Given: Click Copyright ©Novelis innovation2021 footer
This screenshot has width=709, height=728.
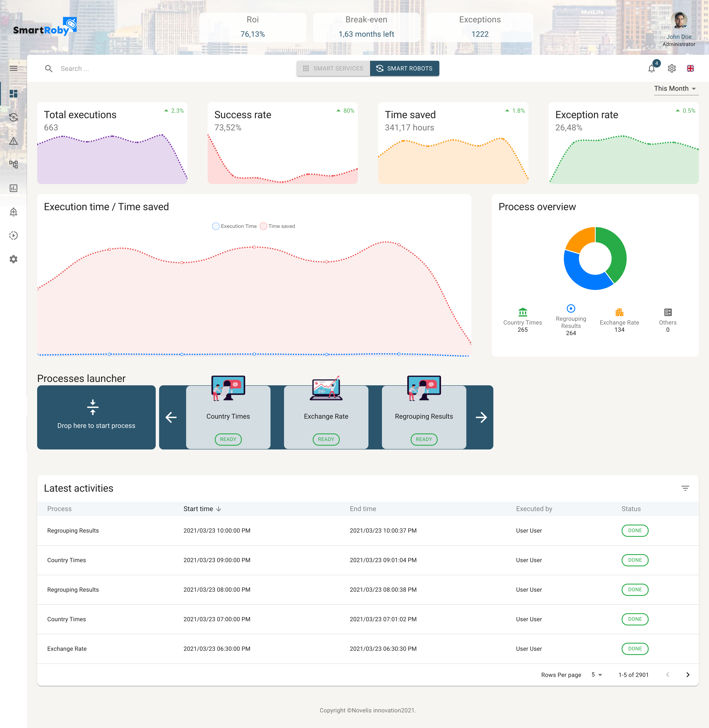Looking at the screenshot, I should point(368,710).
